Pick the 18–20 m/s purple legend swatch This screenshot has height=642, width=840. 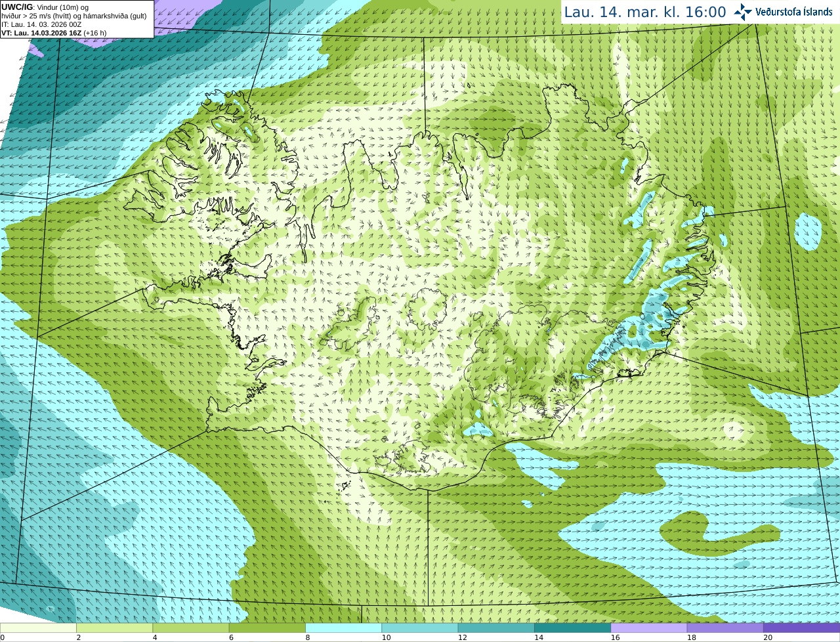pyautogui.click(x=725, y=628)
